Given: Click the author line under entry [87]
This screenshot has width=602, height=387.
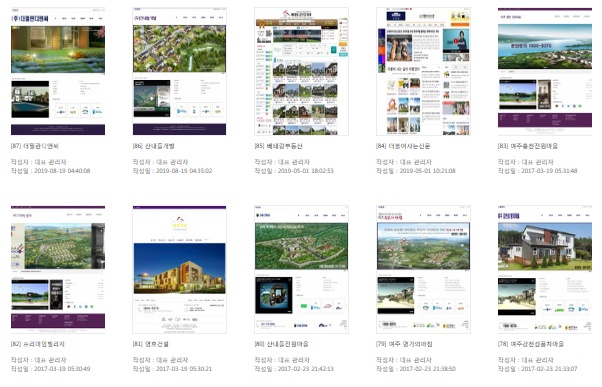Looking at the screenshot, I should [39, 162].
